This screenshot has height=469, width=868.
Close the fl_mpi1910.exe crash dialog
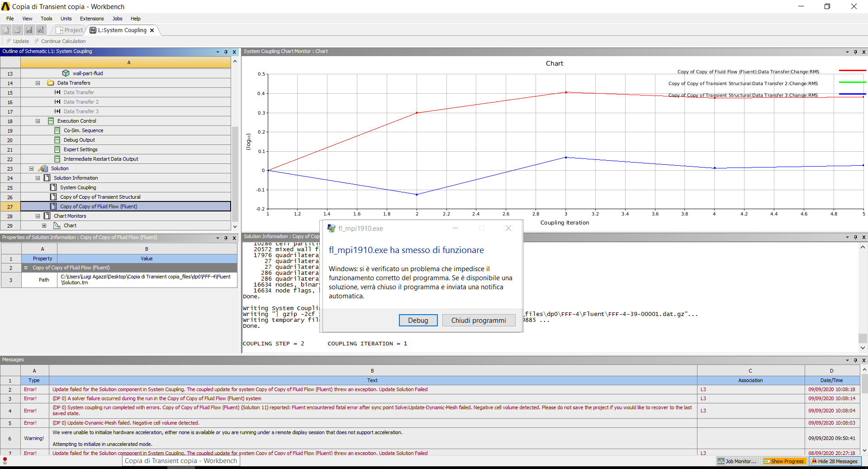pyautogui.click(x=508, y=228)
